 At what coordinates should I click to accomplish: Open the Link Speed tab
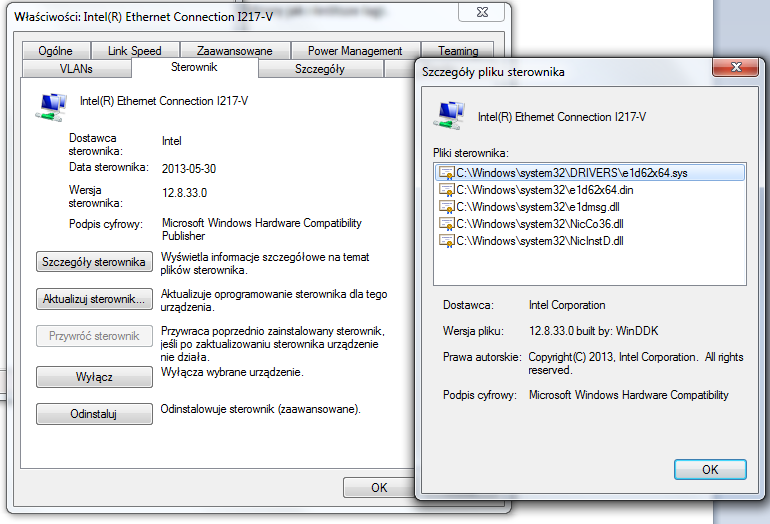[x=135, y=51]
